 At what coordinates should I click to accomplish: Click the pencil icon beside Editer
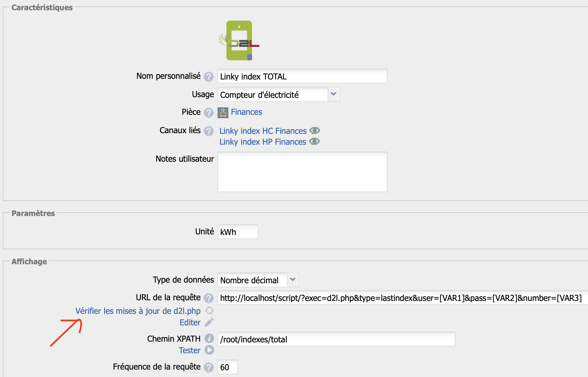coord(209,322)
